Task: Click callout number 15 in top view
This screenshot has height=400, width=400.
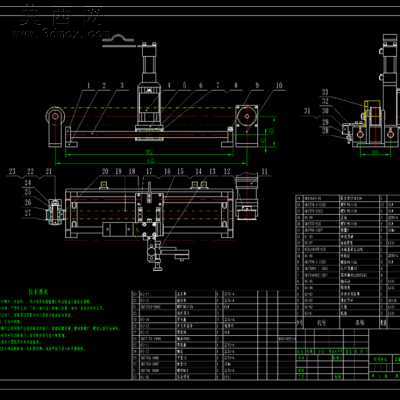Action: [180, 171]
